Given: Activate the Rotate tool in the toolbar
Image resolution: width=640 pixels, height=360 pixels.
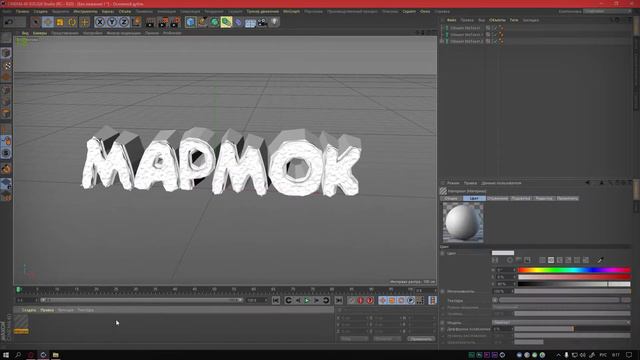Looking at the screenshot, I should coord(72,22).
